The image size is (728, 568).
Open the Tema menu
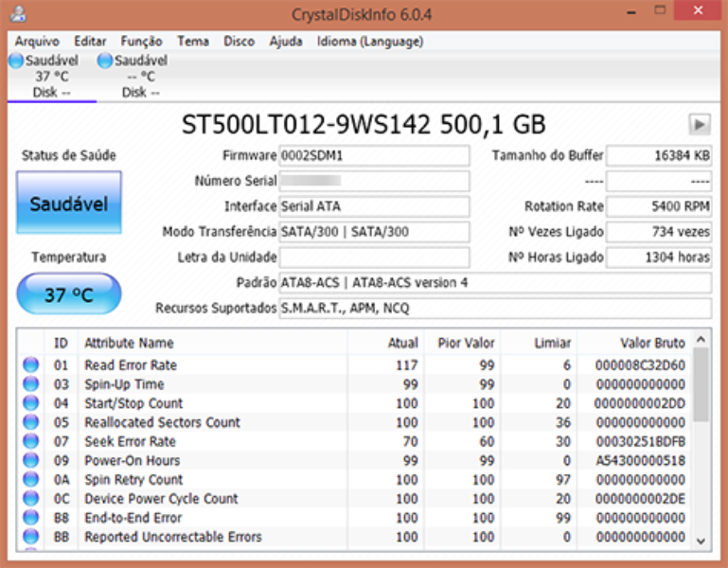193,42
